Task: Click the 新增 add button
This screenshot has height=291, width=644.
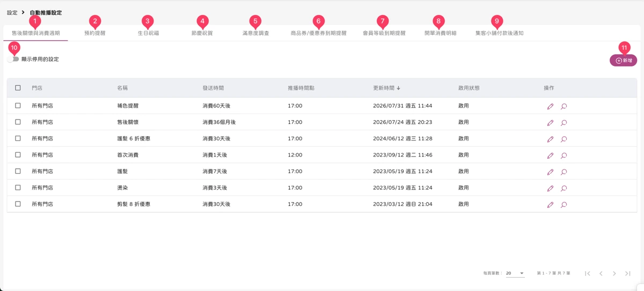Action: pos(623,61)
